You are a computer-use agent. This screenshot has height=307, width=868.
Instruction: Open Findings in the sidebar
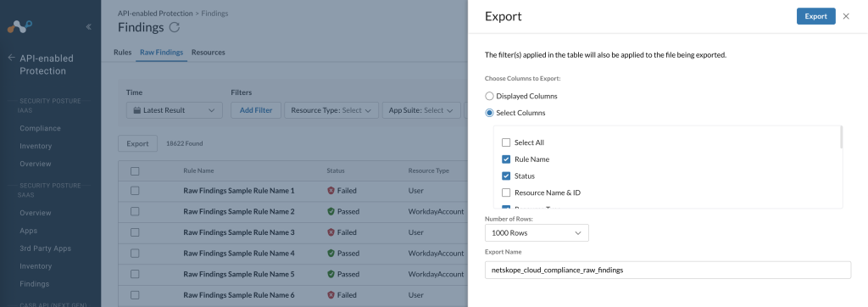click(x=34, y=284)
